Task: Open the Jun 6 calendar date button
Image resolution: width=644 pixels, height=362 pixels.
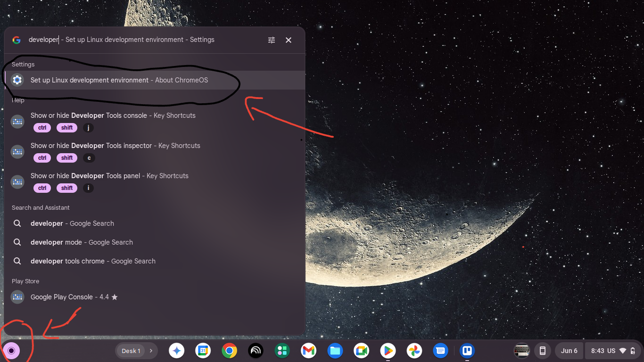Action: click(569, 351)
